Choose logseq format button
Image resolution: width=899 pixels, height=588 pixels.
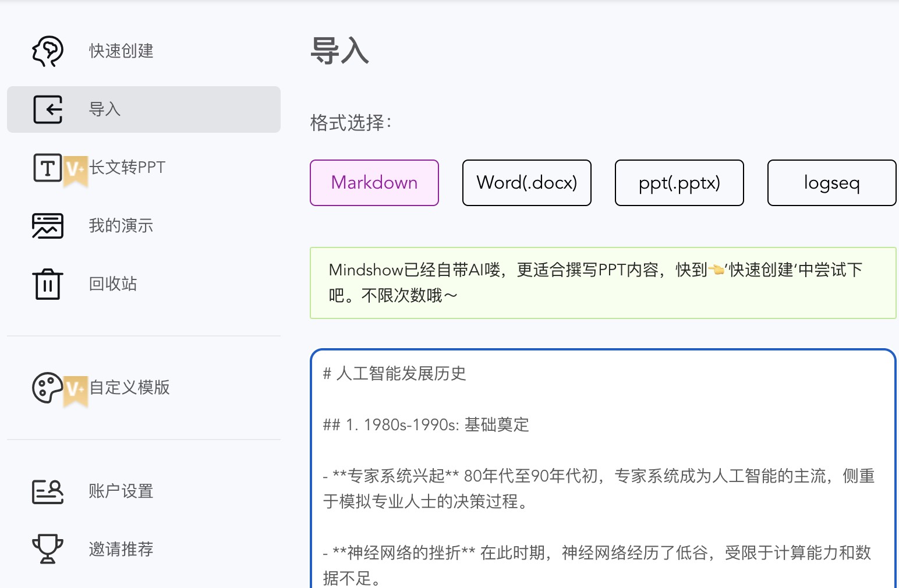(832, 183)
